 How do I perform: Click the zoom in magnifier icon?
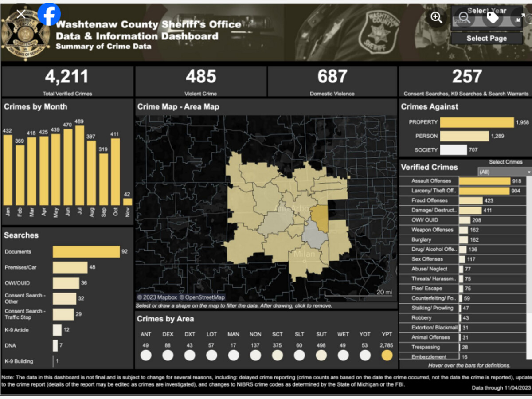pyautogui.click(x=437, y=18)
